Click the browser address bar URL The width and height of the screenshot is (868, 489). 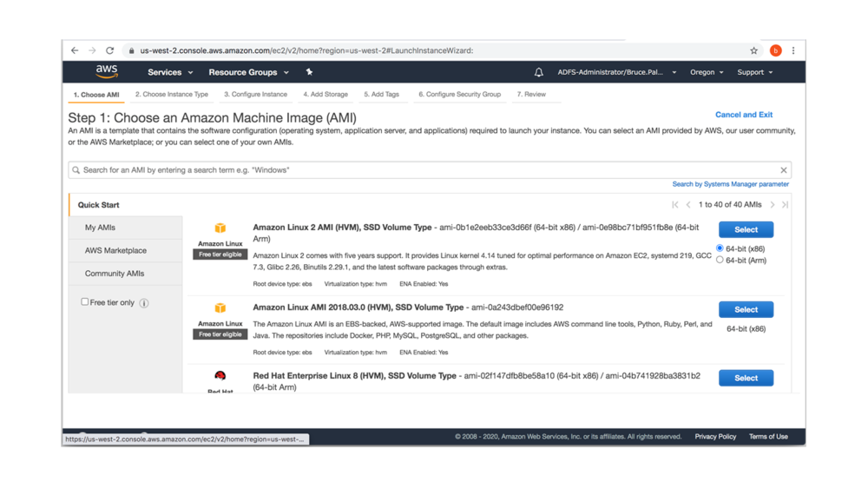coord(306,50)
